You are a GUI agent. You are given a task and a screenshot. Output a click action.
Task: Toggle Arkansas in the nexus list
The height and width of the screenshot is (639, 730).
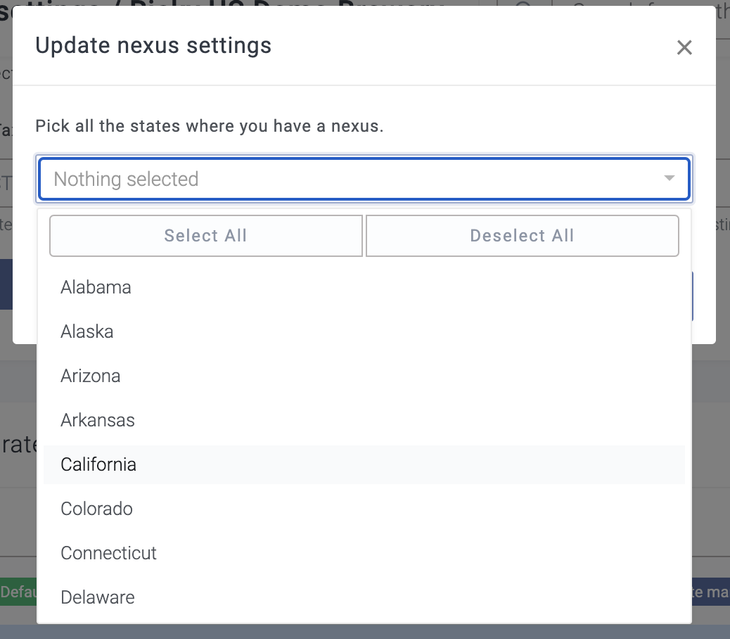tap(97, 420)
